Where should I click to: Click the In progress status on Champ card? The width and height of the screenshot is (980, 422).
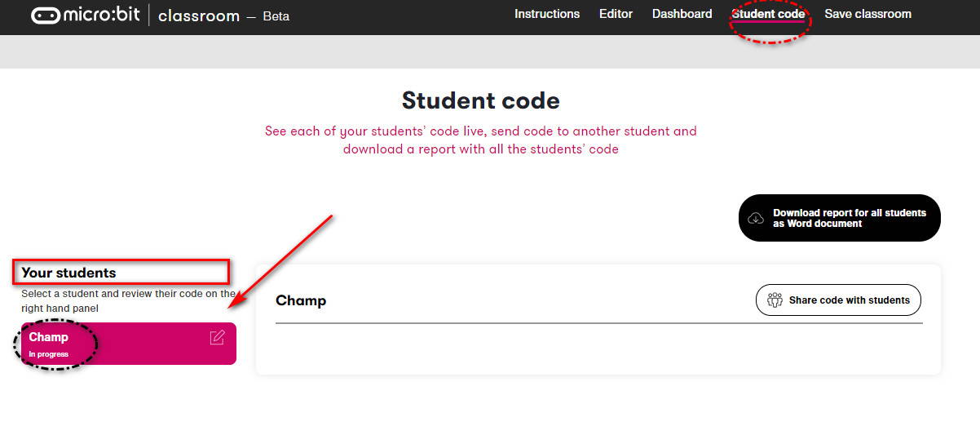tap(48, 354)
